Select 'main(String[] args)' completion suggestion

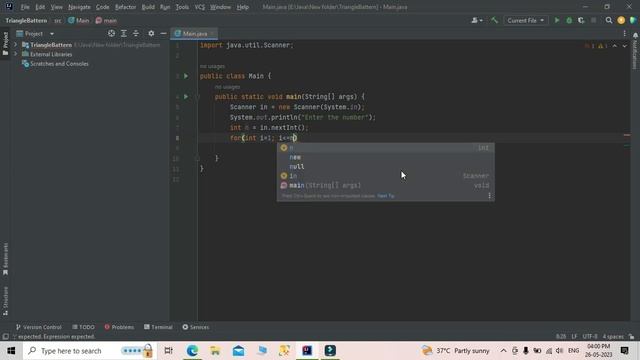pos(386,185)
